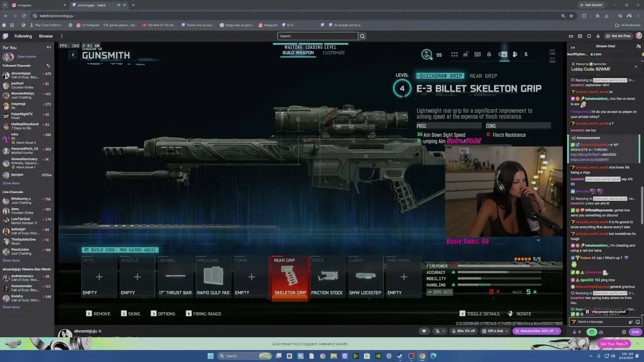This screenshot has height=362, width=644.
Task: Open Prime Gaming loot crown icon
Action: point(571,36)
